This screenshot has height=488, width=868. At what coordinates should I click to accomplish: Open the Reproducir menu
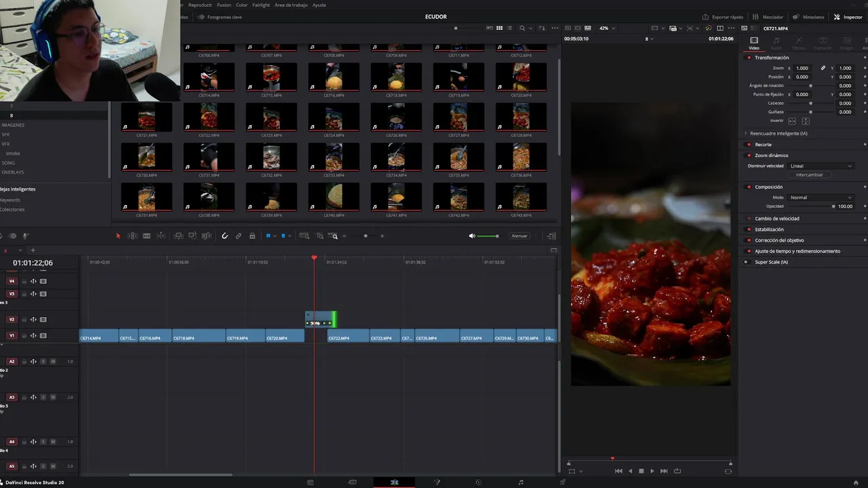[x=200, y=5]
